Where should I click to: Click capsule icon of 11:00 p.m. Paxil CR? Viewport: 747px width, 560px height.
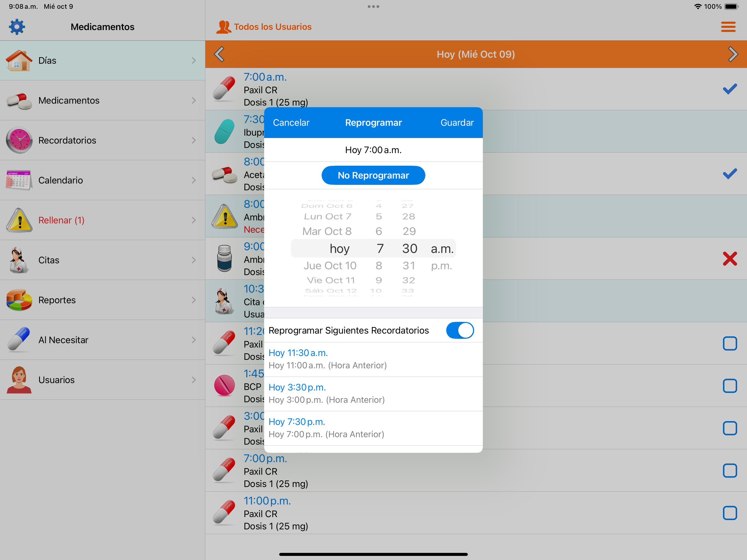pyautogui.click(x=224, y=513)
